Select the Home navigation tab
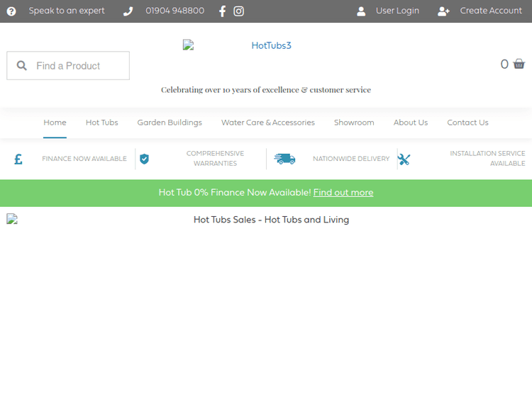This screenshot has height=399, width=532. (55, 123)
